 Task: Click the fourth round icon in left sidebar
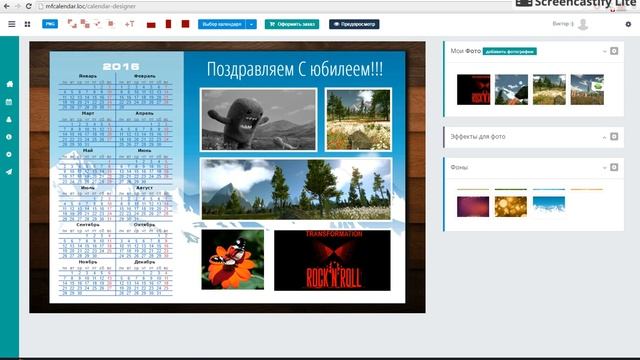pyautogui.click(x=9, y=137)
